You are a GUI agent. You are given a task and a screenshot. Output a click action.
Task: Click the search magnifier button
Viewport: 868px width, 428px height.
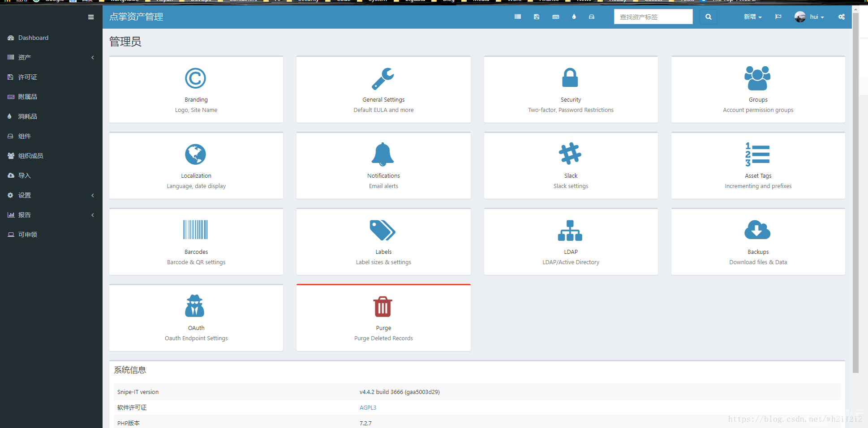pyautogui.click(x=708, y=17)
